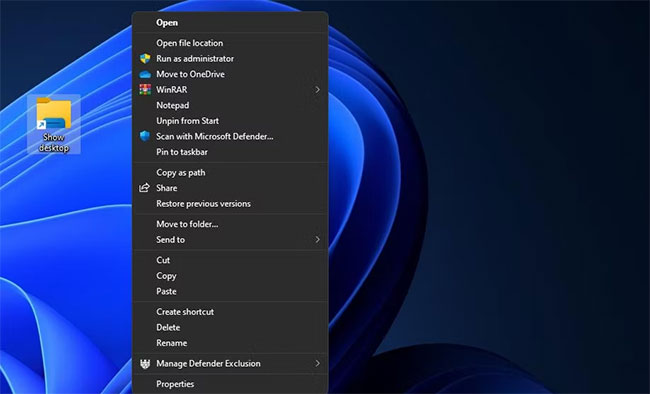The width and height of the screenshot is (650, 394).
Task: Select Open file location
Action: tap(230, 43)
